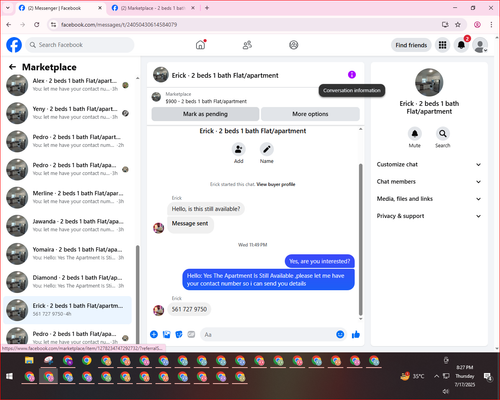This screenshot has height=400, width=500.
Task: Open the $900 2 beds listing link
Action: tap(206, 101)
